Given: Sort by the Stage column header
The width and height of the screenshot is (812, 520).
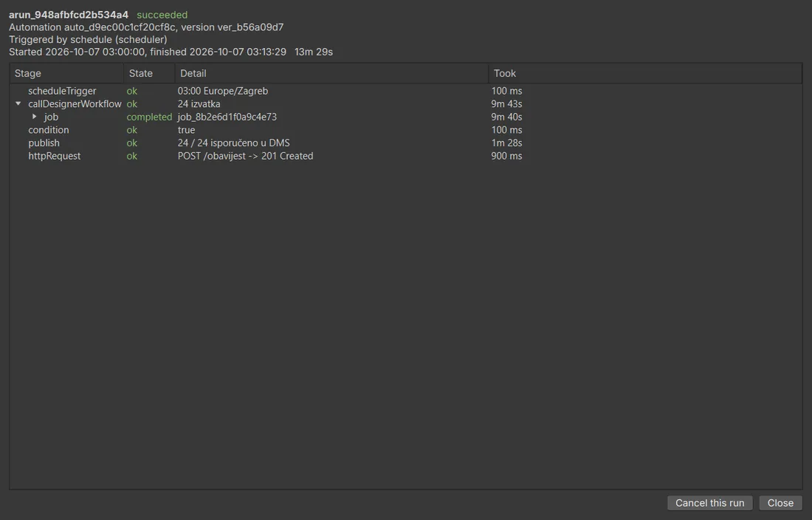Looking at the screenshot, I should pos(66,74).
